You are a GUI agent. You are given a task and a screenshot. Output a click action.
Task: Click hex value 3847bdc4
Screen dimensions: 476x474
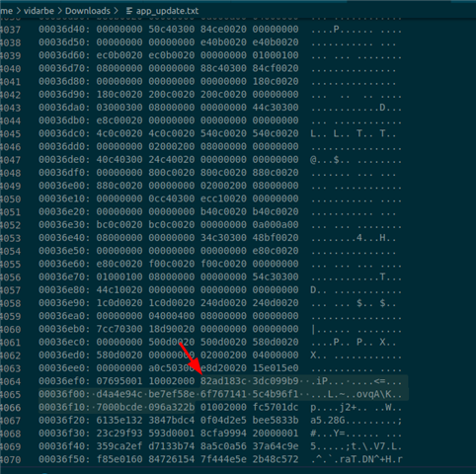click(172, 421)
